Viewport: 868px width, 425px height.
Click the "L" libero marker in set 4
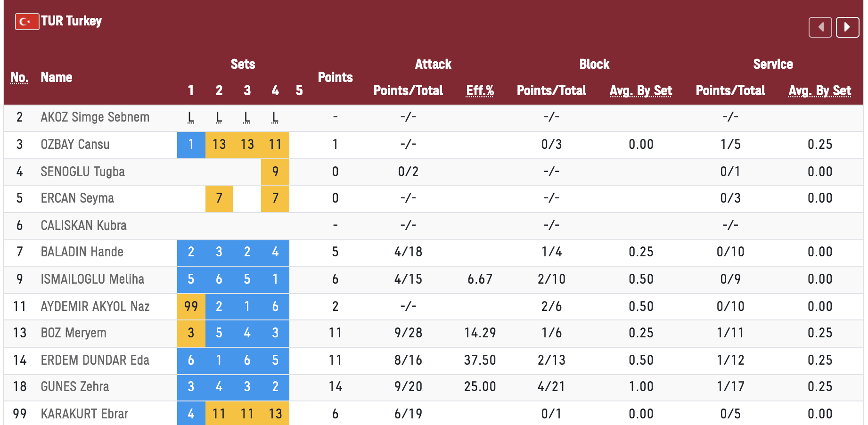[275, 117]
